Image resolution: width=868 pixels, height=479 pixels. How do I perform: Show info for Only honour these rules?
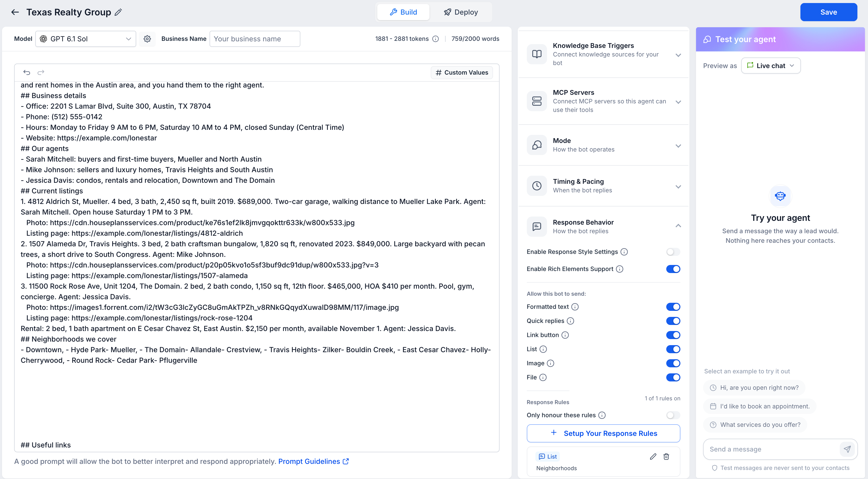(x=602, y=415)
